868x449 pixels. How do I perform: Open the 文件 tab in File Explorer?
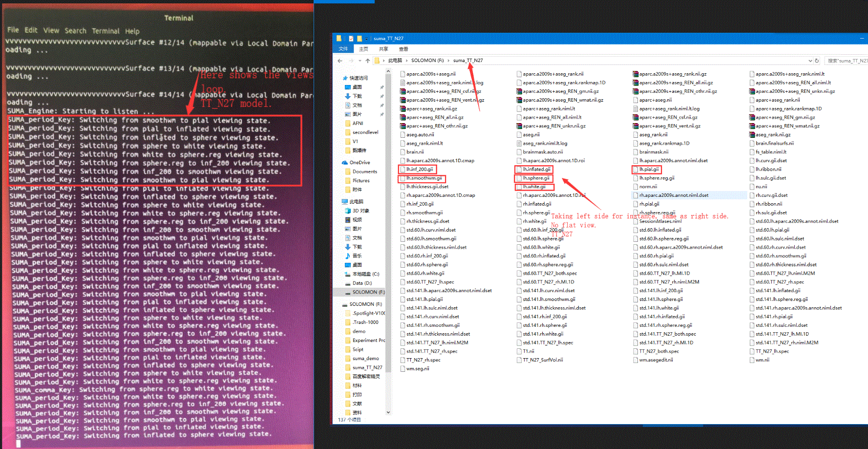(343, 49)
